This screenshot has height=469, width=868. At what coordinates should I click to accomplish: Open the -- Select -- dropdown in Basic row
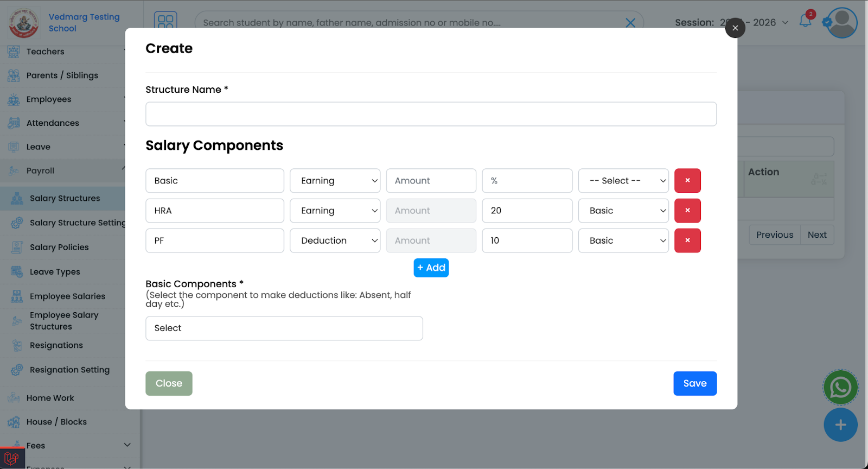point(623,181)
